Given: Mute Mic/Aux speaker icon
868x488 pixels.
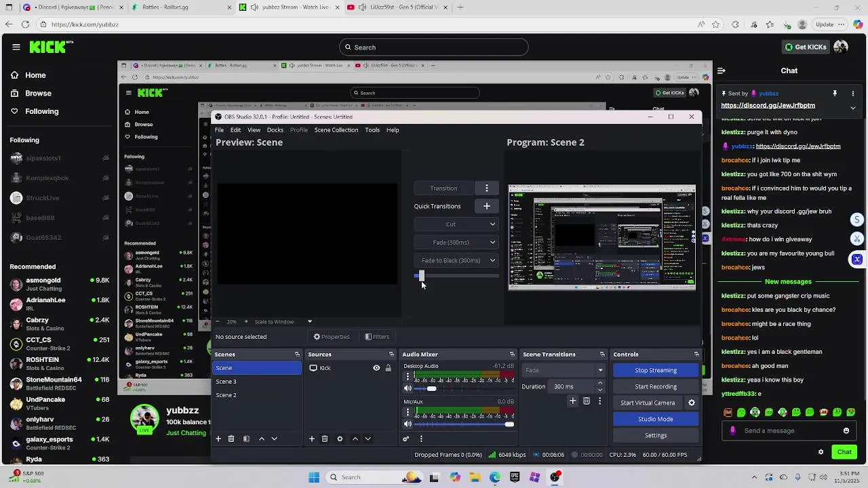Looking at the screenshot, I should pyautogui.click(x=408, y=424).
